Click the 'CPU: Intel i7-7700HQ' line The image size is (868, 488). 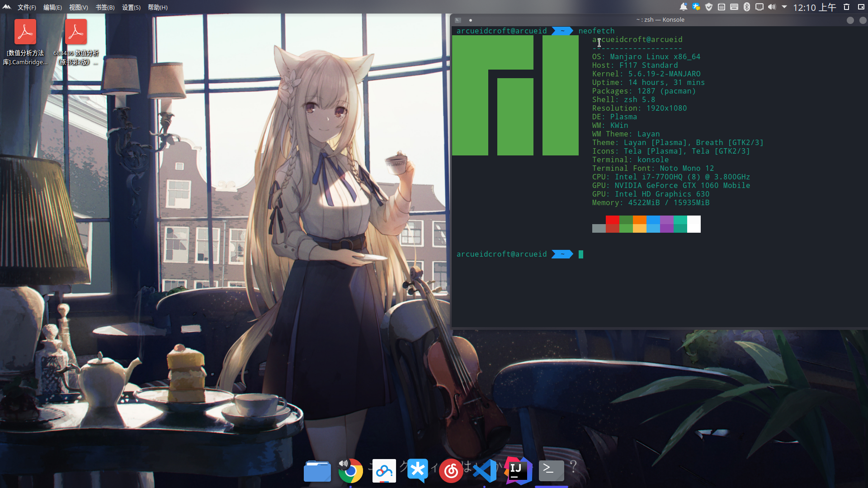coord(671,177)
